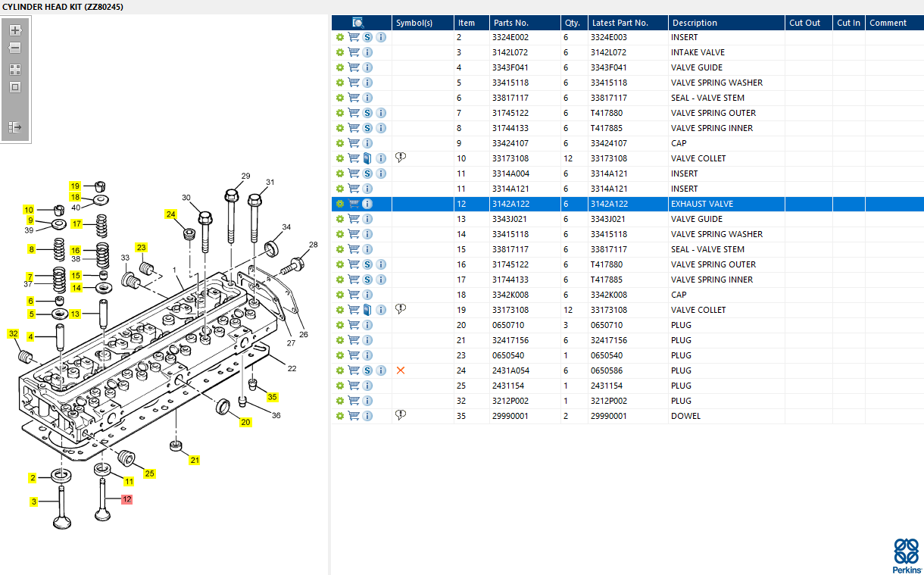Click the list export arrow icon

(x=15, y=127)
